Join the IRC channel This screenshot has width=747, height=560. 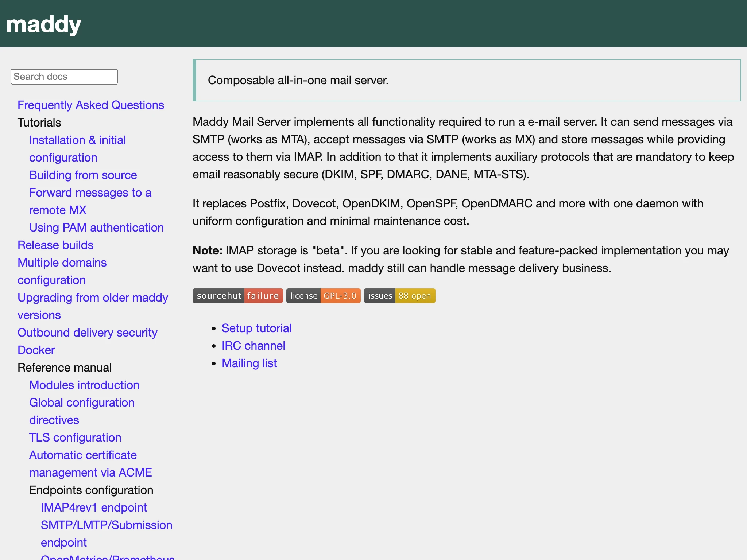[253, 345]
